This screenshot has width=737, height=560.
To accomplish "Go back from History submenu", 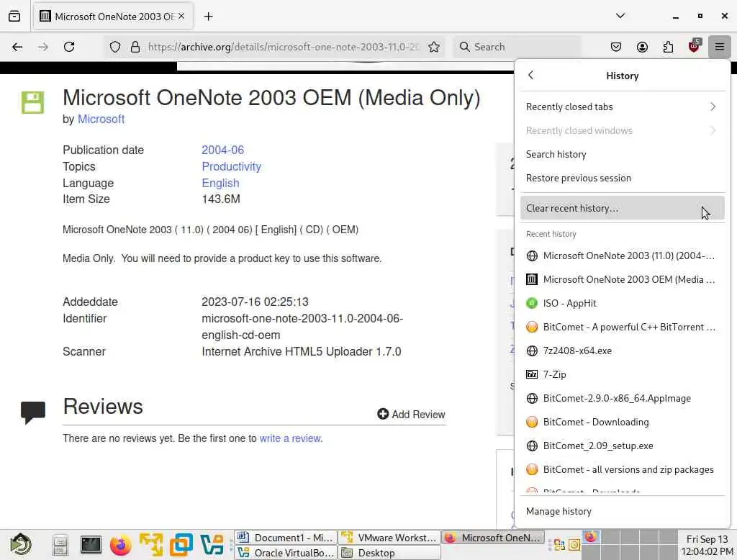I will [531, 76].
